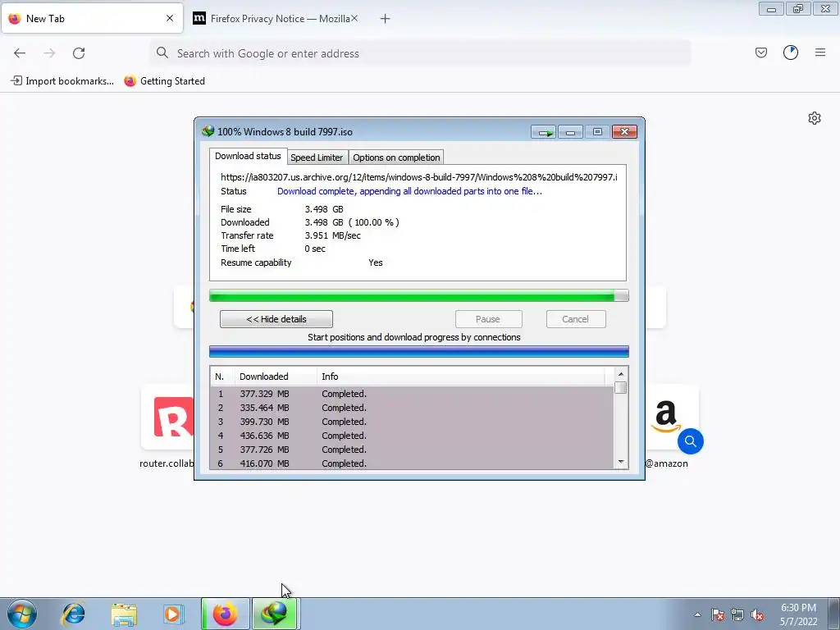Restore down the Firefox window
The height and width of the screenshot is (630, 840).
click(x=798, y=9)
